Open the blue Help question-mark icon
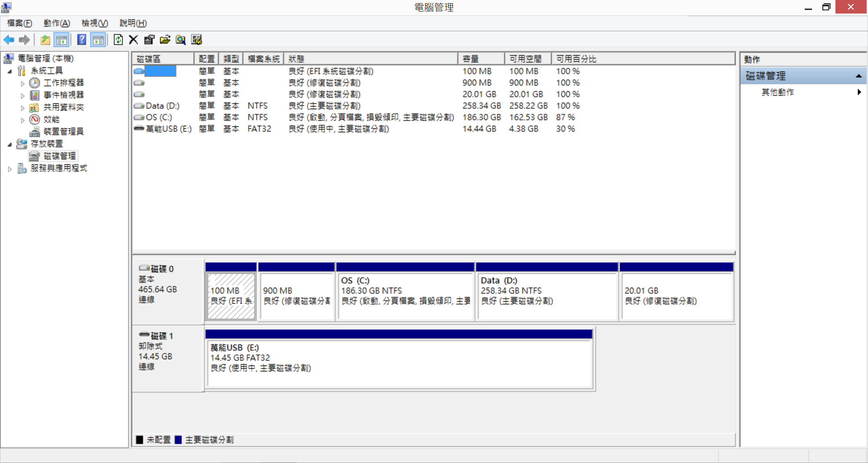Image resolution: width=868 pixels, height=463 pixels. click(x=82, y=40)
